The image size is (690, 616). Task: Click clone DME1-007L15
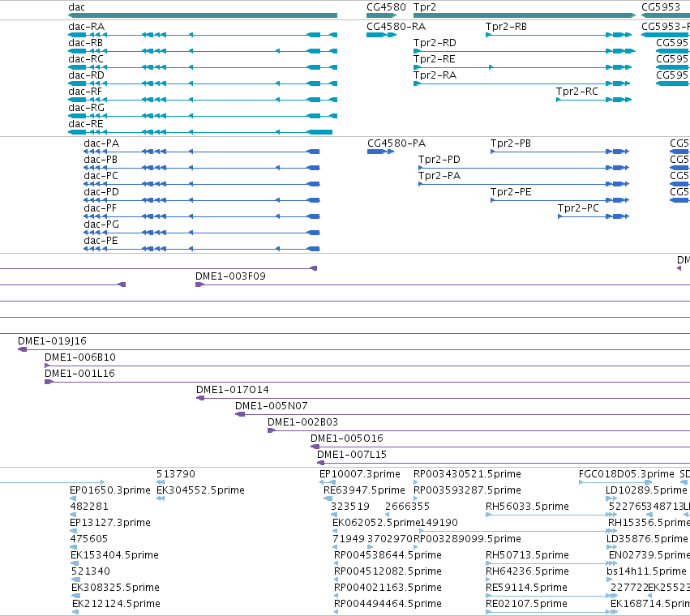coord(352,455)
